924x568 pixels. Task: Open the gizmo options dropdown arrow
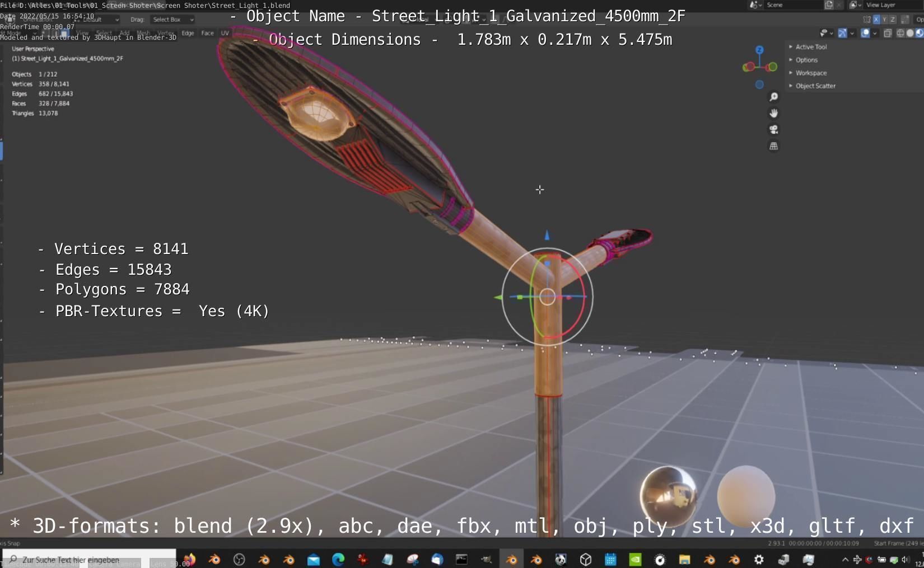(852, 33)
